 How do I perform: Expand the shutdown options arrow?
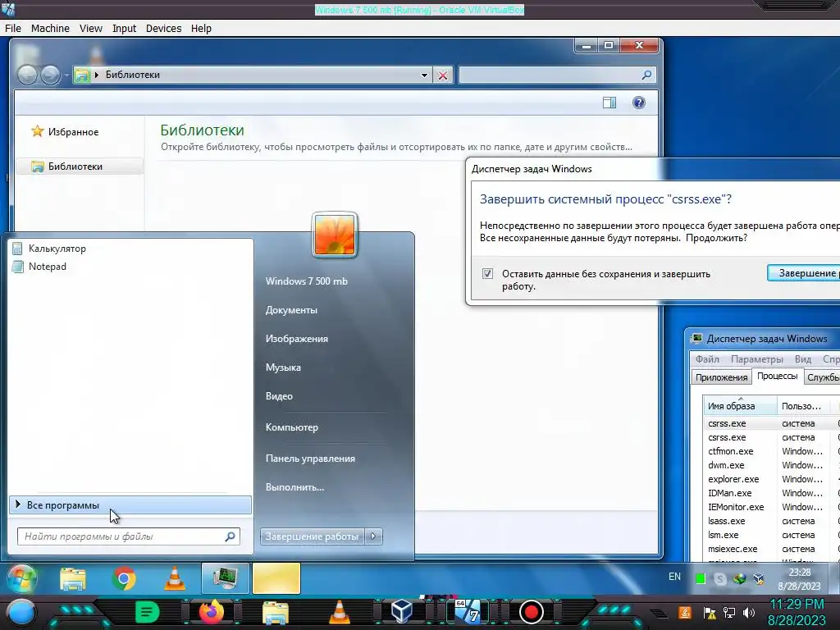pyautogui.click(x=374, y=536)
